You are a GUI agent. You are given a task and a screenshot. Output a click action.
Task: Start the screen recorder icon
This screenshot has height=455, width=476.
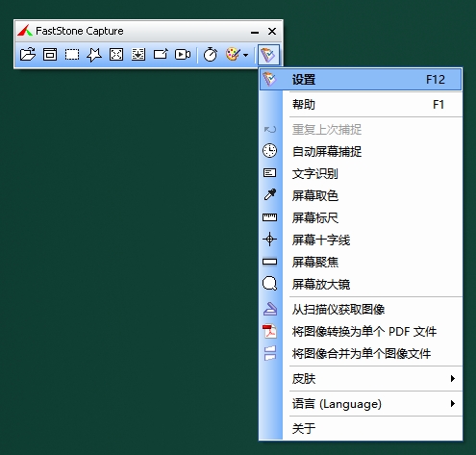click(183, 55)
